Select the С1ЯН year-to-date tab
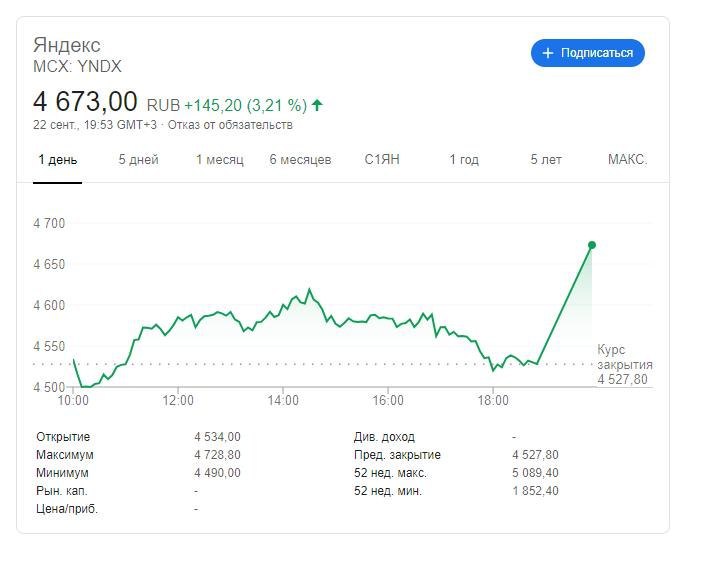This screenshot has width=702, height=565. (x=382, y=159)
